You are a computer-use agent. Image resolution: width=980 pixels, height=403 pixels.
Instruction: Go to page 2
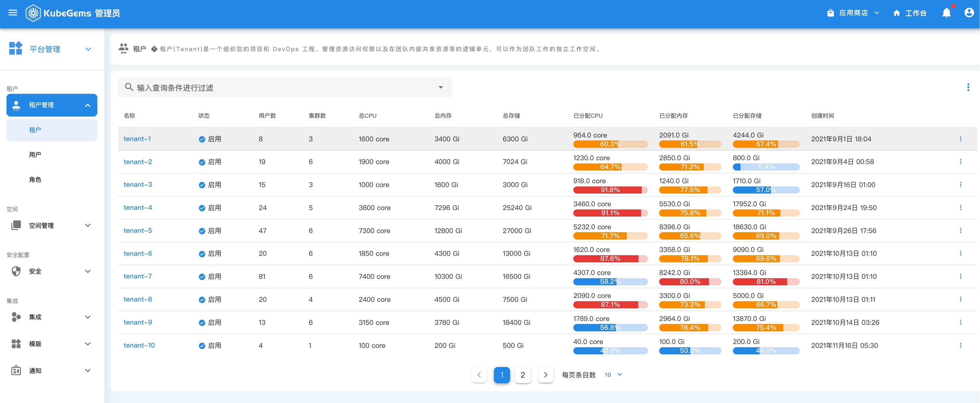coord(523,375)
